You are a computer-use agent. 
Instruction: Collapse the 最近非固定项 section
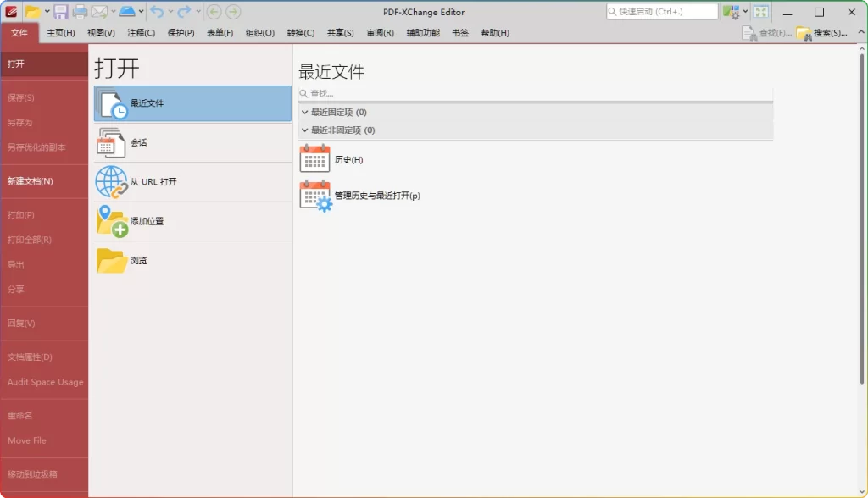(x=305, y=130)
